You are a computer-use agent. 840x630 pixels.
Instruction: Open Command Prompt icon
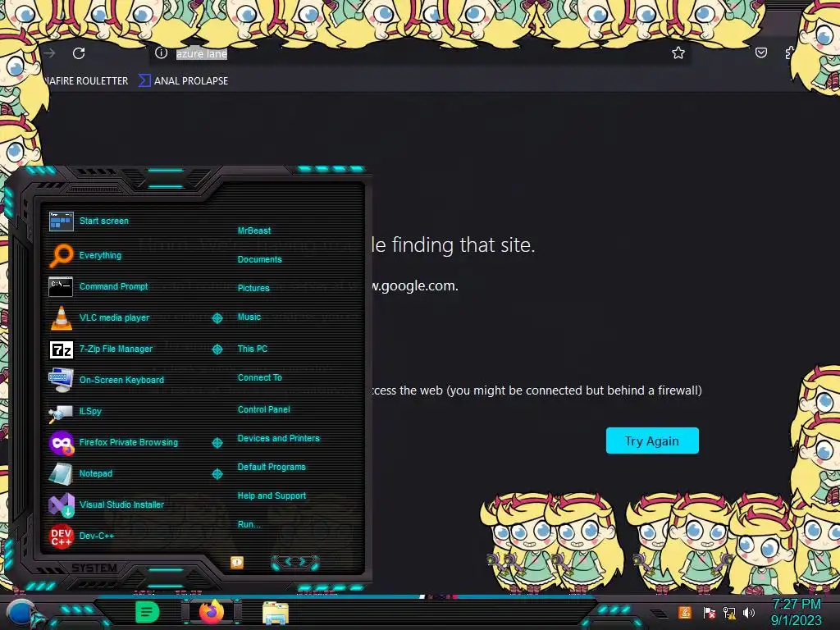tap(61, 286)
